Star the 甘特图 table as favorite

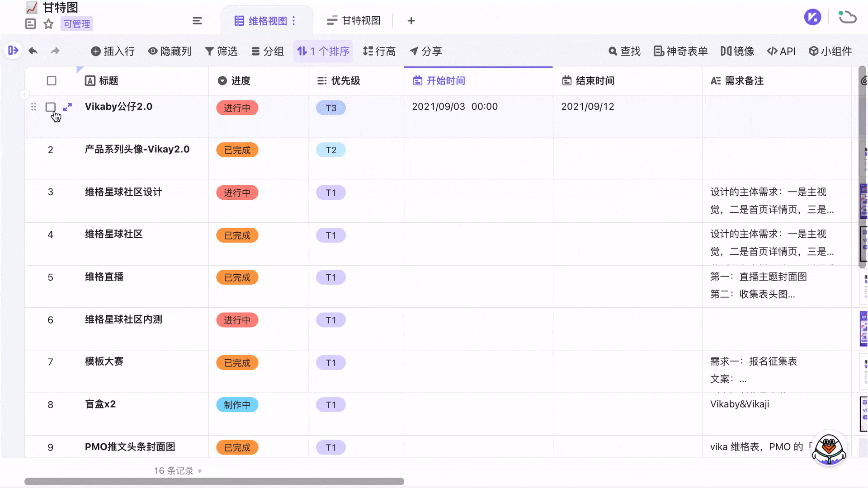(x=48, y=24)
